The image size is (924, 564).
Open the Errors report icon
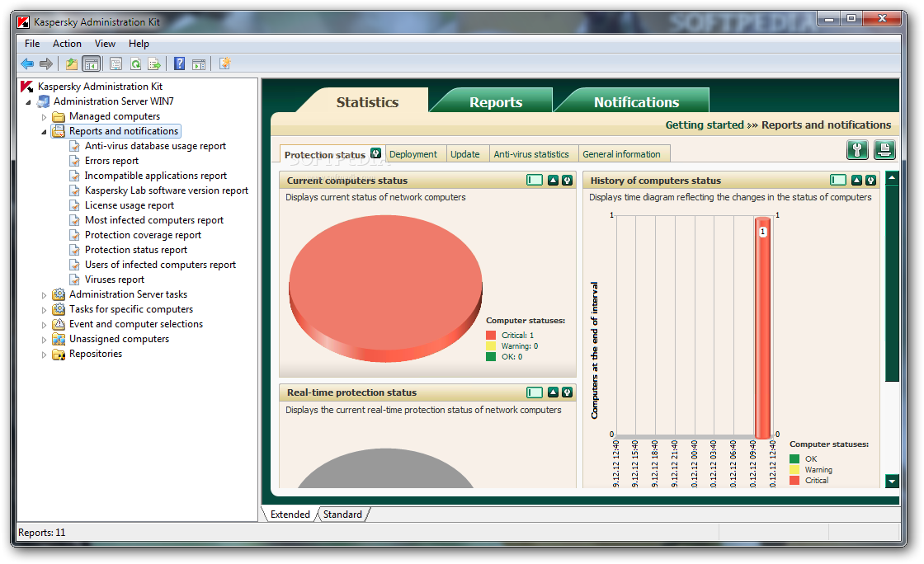click(x=75, y=161)
